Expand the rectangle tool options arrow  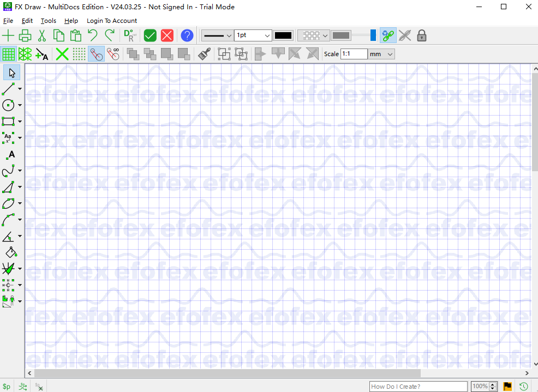pyautogui.click(x=20, y=122)
